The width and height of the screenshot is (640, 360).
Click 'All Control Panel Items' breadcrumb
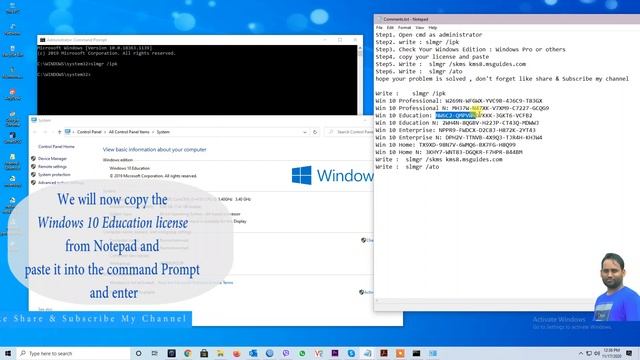(x=129, y=132)
